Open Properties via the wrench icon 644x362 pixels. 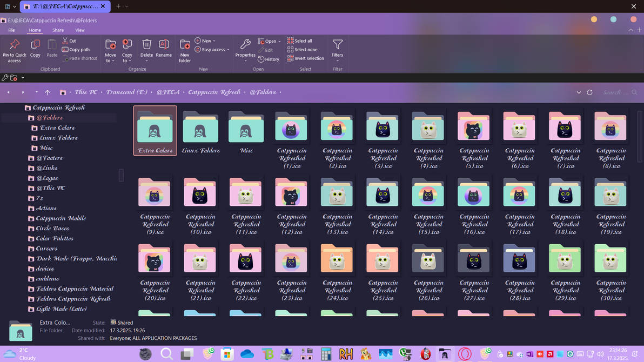pos(245,45)
